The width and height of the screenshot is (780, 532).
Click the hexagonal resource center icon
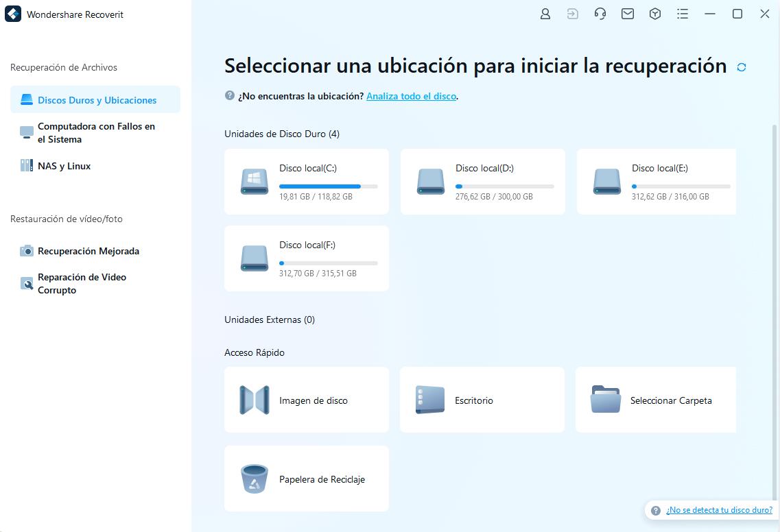click(655, 13)
